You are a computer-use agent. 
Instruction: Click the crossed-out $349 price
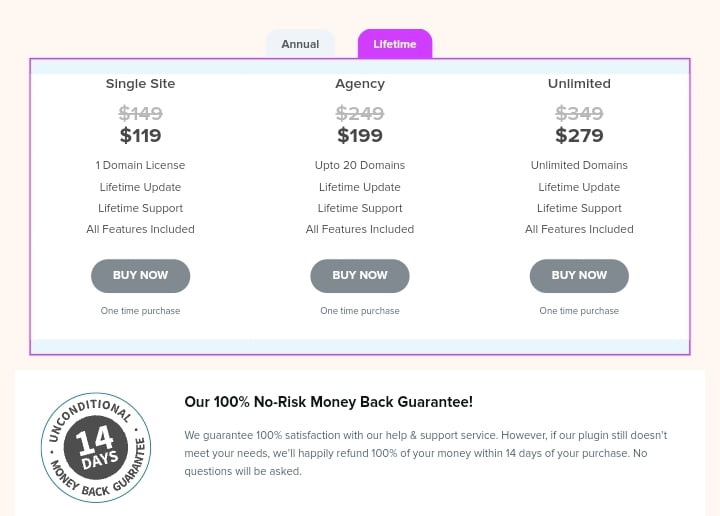coord(579,113)
